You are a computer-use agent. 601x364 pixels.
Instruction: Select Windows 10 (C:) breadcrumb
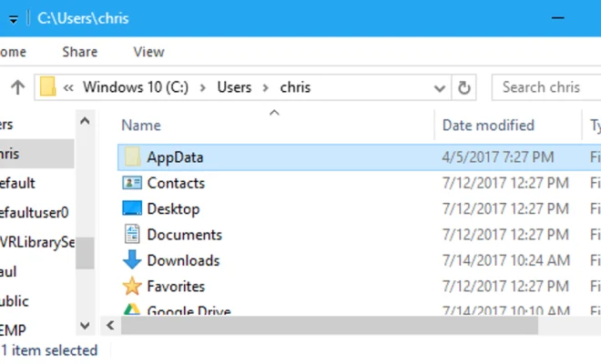pyautogui.click(x=136, y=87)
